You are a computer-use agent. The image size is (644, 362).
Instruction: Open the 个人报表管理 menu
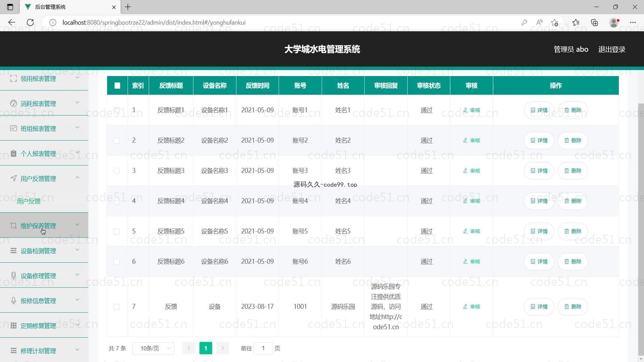(x=44, y=154)
